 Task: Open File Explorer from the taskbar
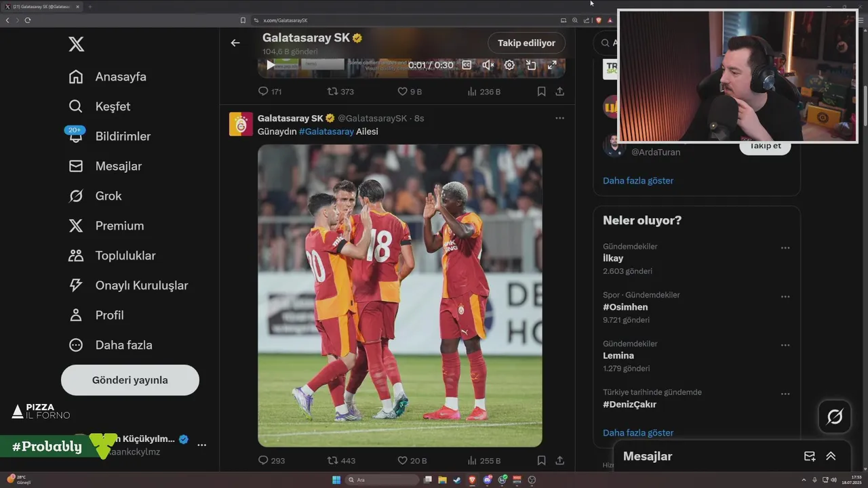click(x=442, y=480)
